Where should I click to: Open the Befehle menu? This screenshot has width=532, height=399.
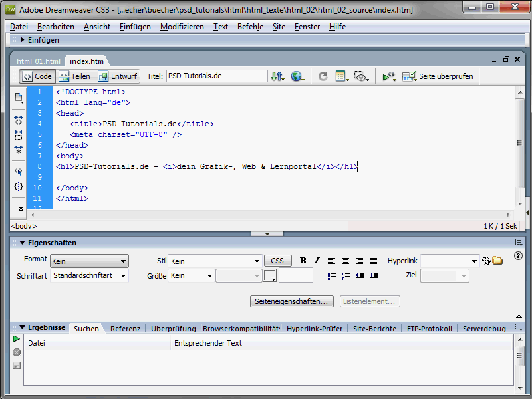[x=251, y=27]
